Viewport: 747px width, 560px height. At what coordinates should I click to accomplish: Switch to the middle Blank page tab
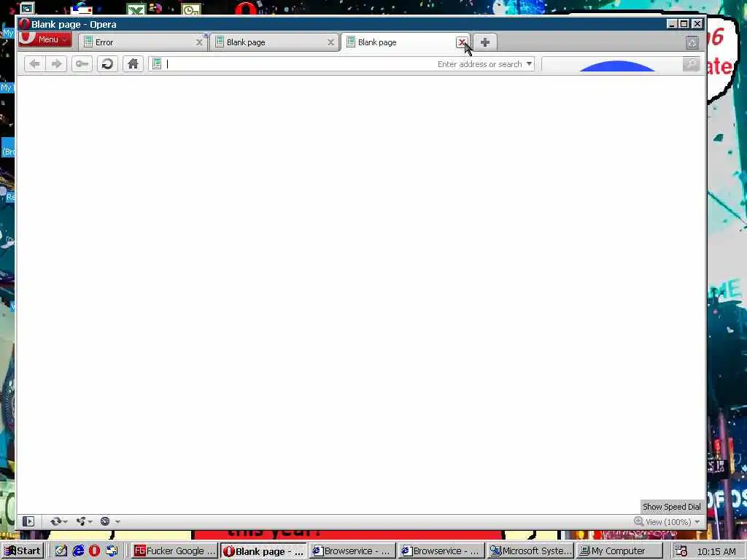(274, 42)
